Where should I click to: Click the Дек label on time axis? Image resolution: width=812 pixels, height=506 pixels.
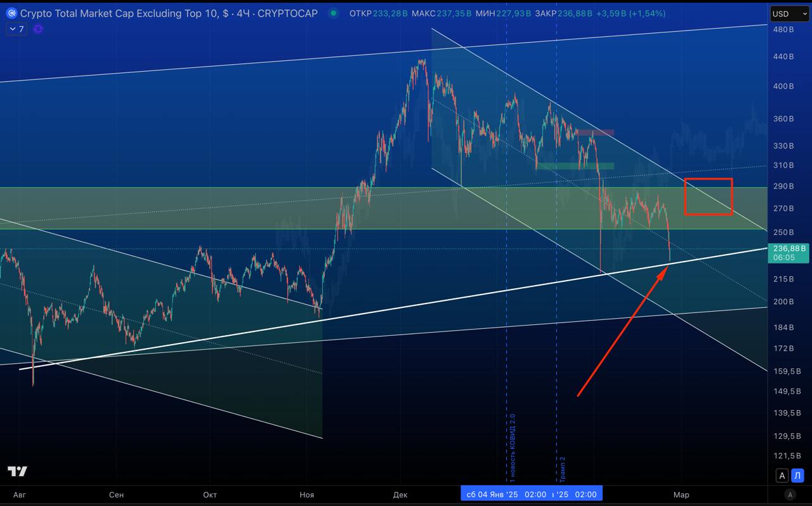pos(400,495)
